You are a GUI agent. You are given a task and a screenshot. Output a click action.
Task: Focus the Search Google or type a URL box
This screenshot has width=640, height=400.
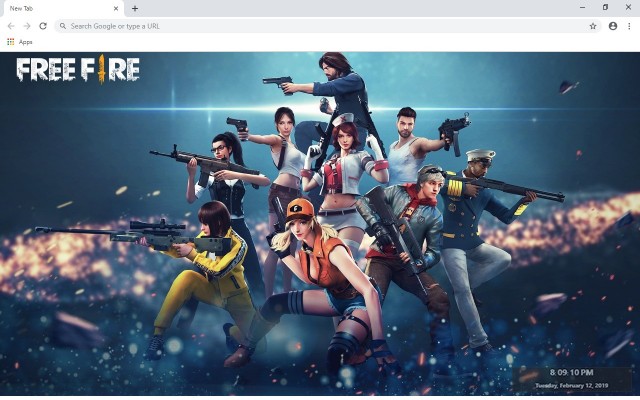tap(328, 26)
